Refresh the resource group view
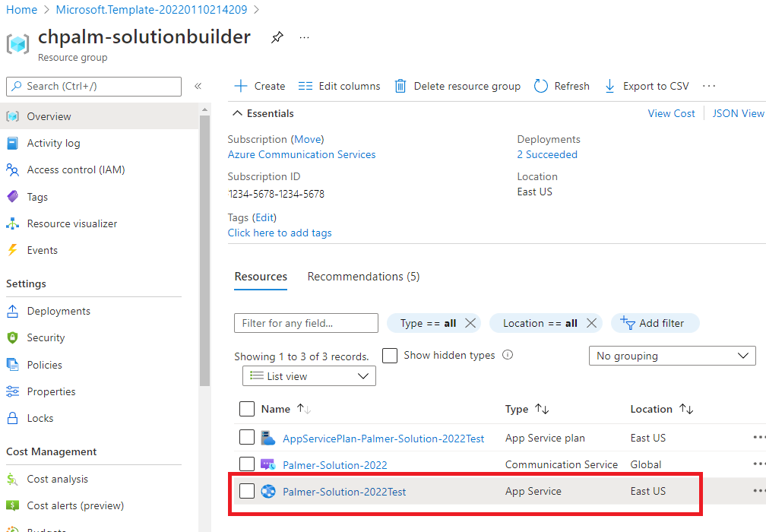Image resolution: width=766 pixels, height=532 pixels. click(562, 86)
